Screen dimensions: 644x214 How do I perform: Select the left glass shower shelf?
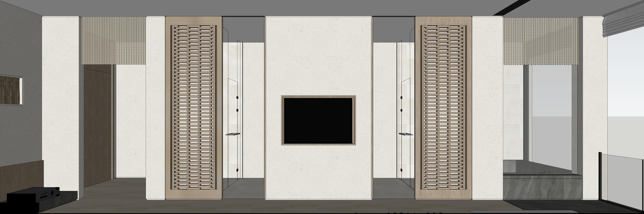coord(232,134)
